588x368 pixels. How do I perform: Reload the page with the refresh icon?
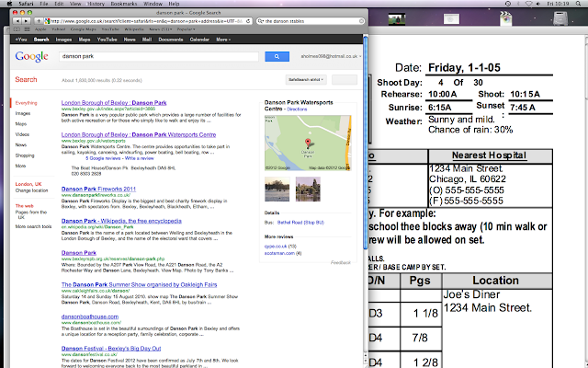point(248,21)
